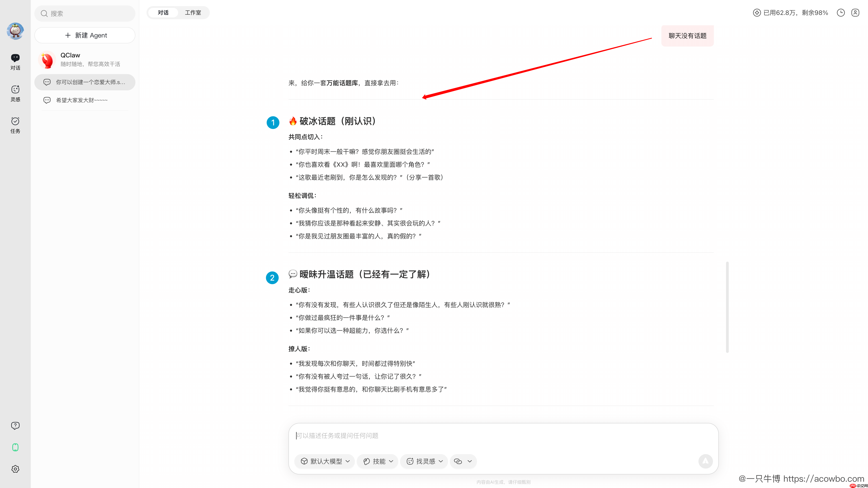The height and width of the screenshot is (488, 868).
Task: Click the 聊天没有话题 user message bubble
Action: pyautogui.click(x=687, y=36)
